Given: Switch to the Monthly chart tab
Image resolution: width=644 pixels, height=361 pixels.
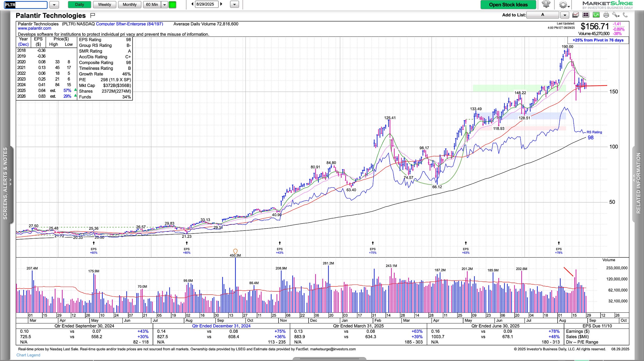Looking at the screenshot, I should [129, 5].
